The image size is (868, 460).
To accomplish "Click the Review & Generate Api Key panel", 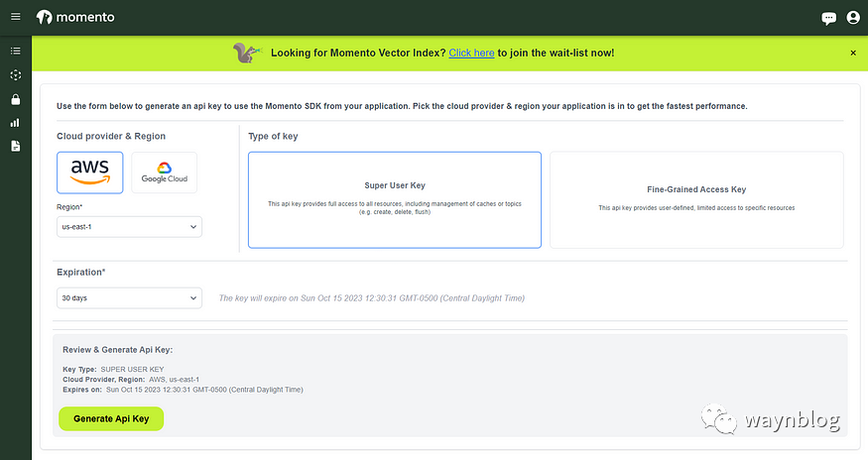I will pyautogui.click(x=449, y=385).
